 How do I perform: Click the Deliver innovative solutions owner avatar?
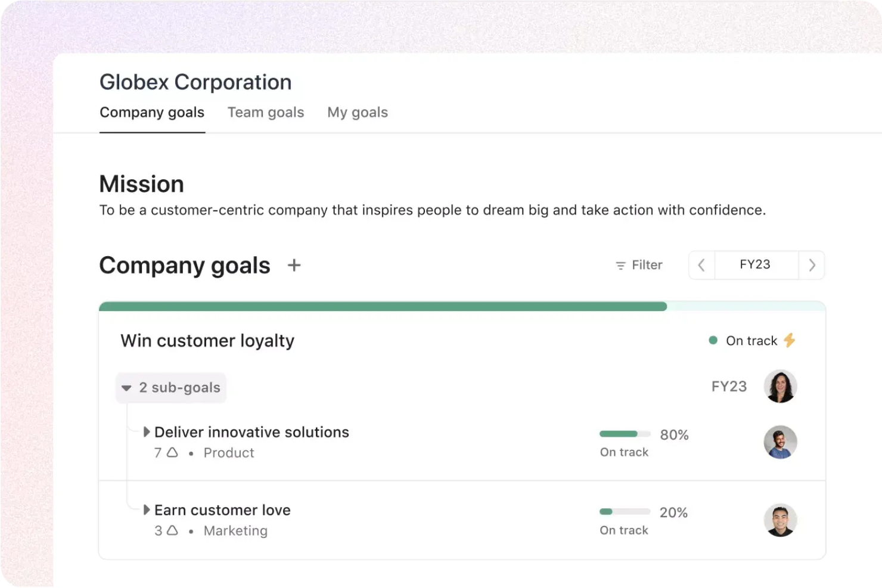(x=780, y=442)
